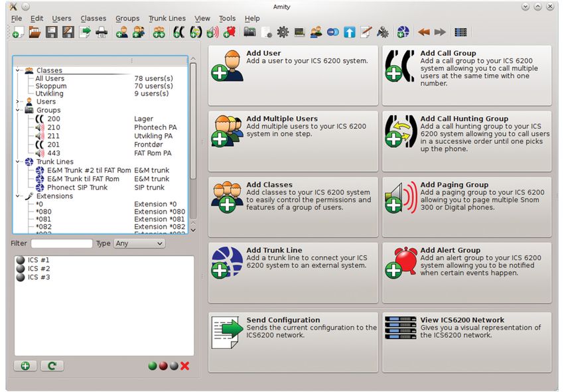This screenshot has width=564, height=392.
Task: Click the add call hunting group toolbar icon
Action: pyautogui.click(x=195, y=33)
